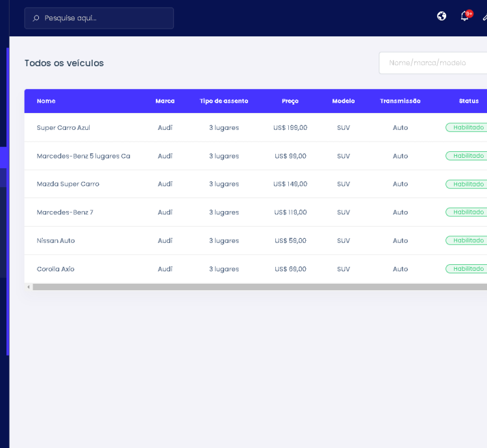Toggle Habilitado status for Nissan Auto
This screenshot has width=487, height=448.
click(x=466, y=241)
